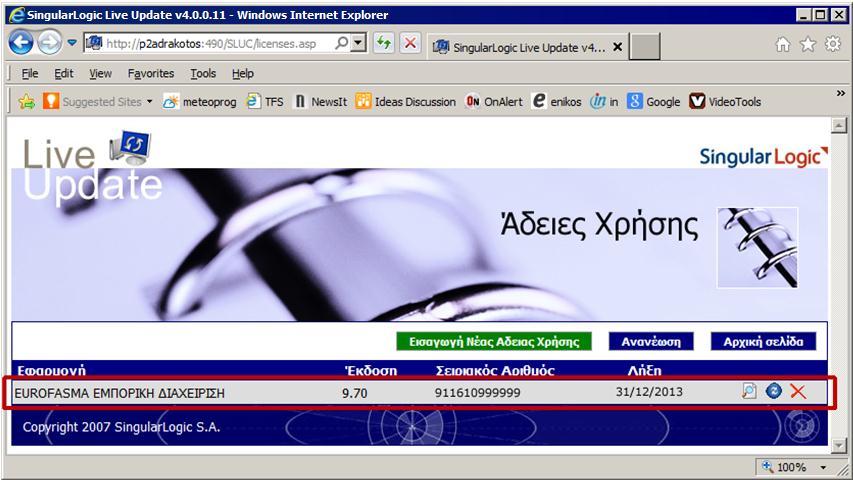Expand the favorites bar overflow chevron
This screenshot has height=480, width=853.
[840, 93]
